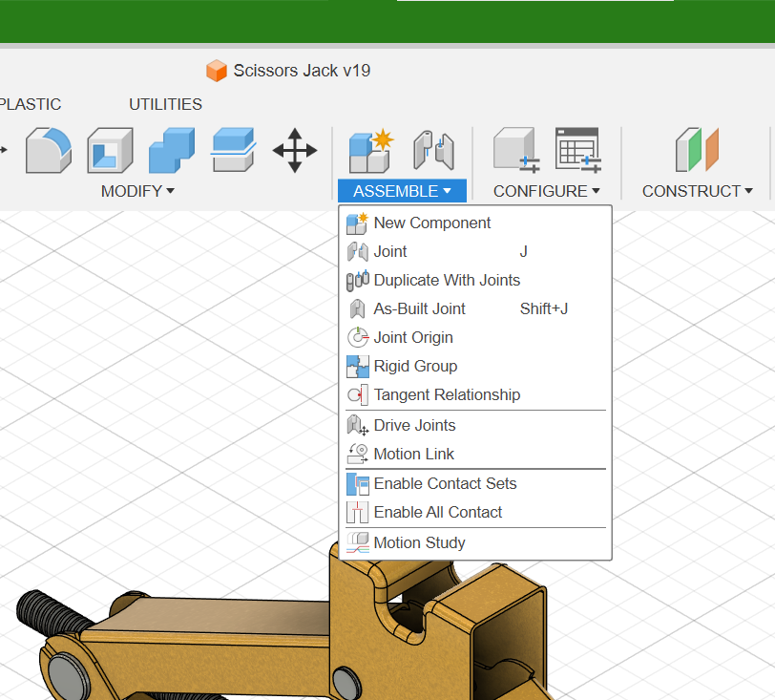The image size is (775, 700).
Task: Enable Contact Sets in the menu
Action: pos(445,483)
